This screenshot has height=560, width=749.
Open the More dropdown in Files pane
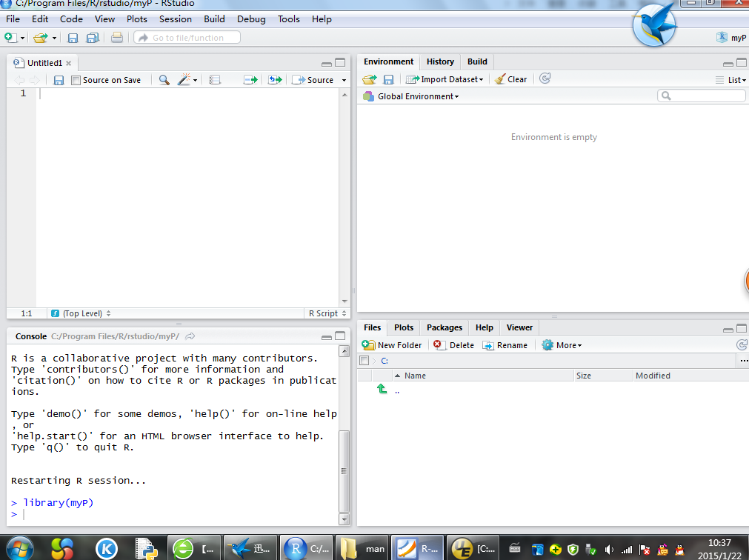[562, 345]
